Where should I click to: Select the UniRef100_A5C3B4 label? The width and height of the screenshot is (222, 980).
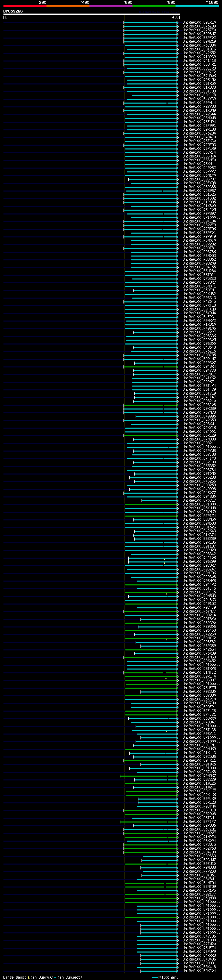(x=199, y=45)
